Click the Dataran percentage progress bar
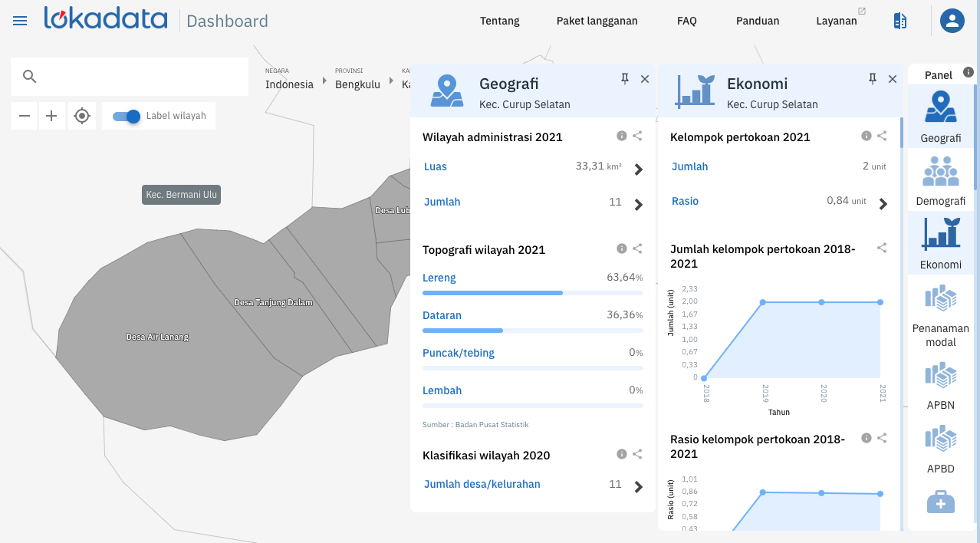This screenshot has width=980, height=543. point(532,331)
